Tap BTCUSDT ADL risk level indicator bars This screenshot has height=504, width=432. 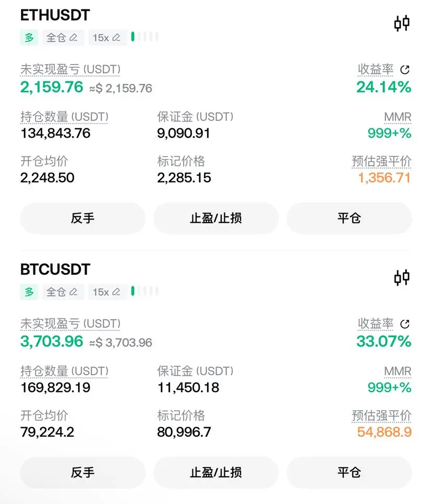[x=145, y=291]
